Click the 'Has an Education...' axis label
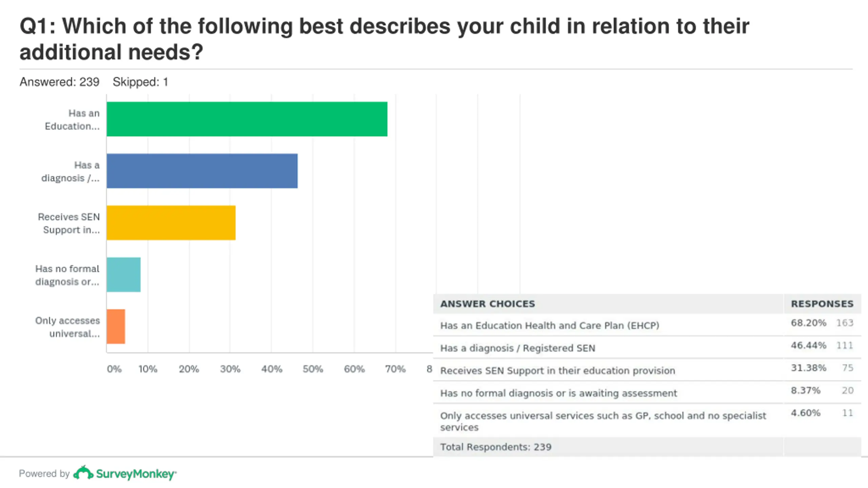The width and height of the screenshot is (868, 488). (72, 120)
